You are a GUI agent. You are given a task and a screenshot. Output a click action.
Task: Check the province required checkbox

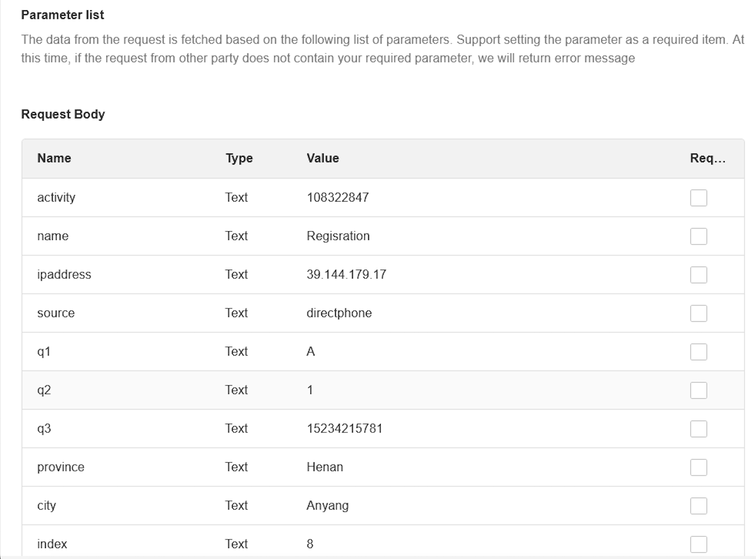[x=698, y=467]
